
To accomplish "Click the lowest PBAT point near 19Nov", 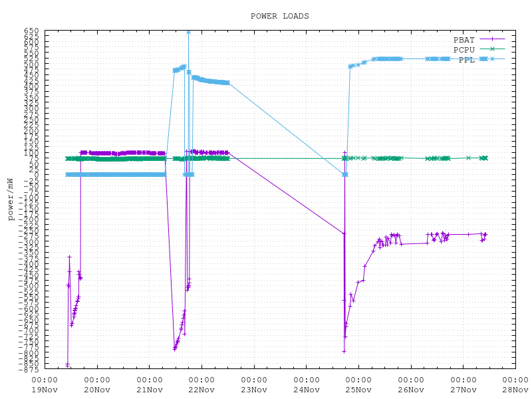I will coord(67,364).
